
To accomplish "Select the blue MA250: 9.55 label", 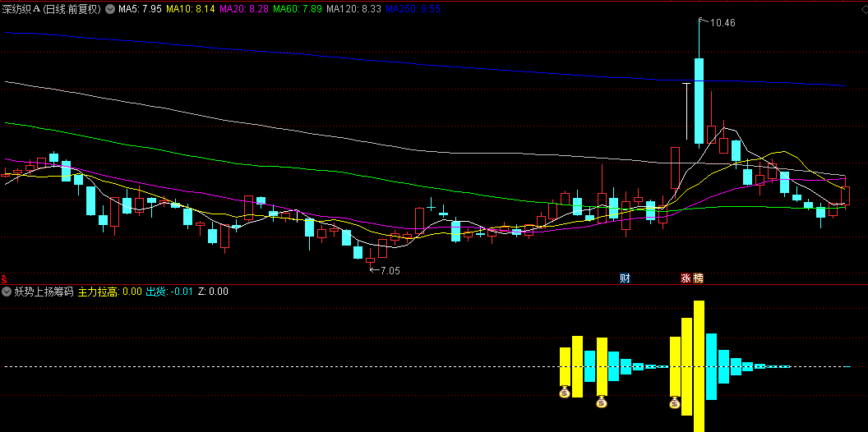I will pos(413,9).
